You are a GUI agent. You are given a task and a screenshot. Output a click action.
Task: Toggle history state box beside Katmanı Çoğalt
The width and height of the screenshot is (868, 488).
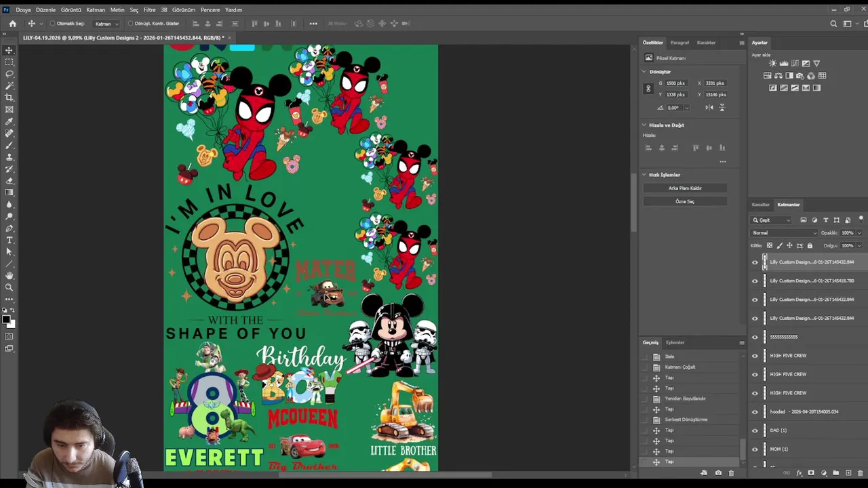click(645, 367)
